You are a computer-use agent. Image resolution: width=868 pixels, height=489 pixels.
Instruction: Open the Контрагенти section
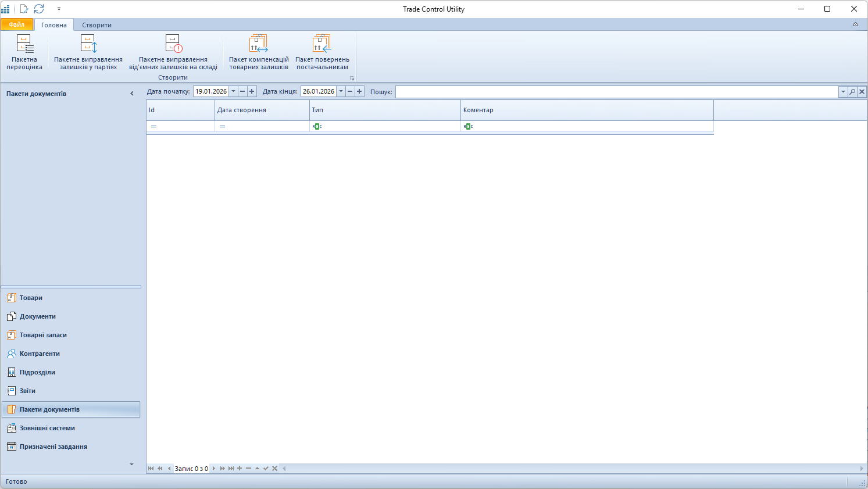coord(40,354)
